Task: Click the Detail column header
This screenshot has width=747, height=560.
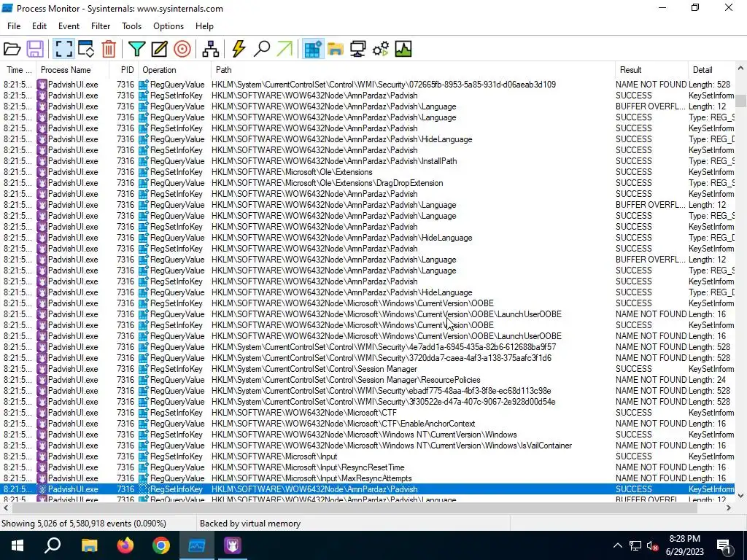Action: click(x=711, y=70)
